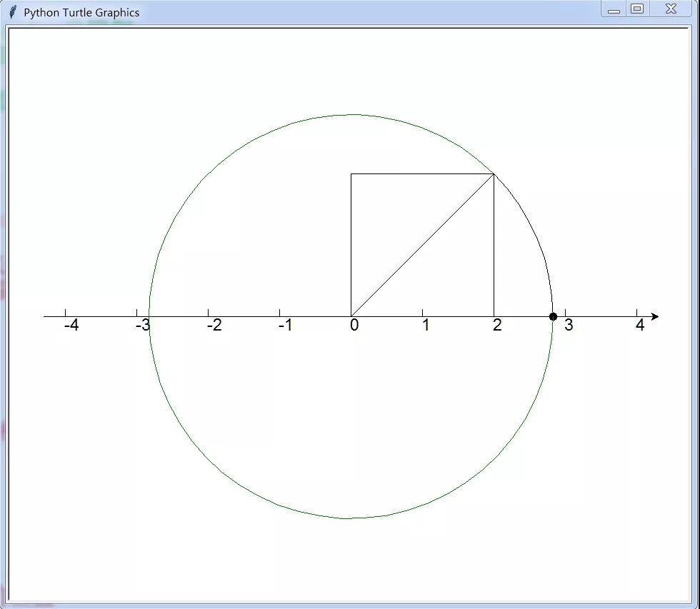
Task: Click the top-right corner of the square
Action: click(494, 174)
